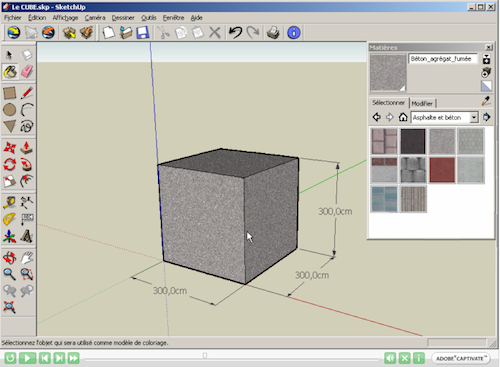Switch to the Modifier tab

coord(422,103)
